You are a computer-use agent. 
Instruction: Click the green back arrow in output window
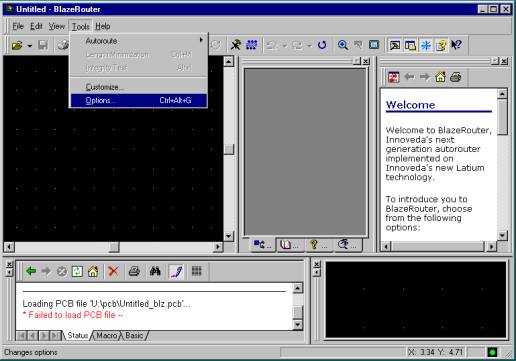click(x=31, y=271)
